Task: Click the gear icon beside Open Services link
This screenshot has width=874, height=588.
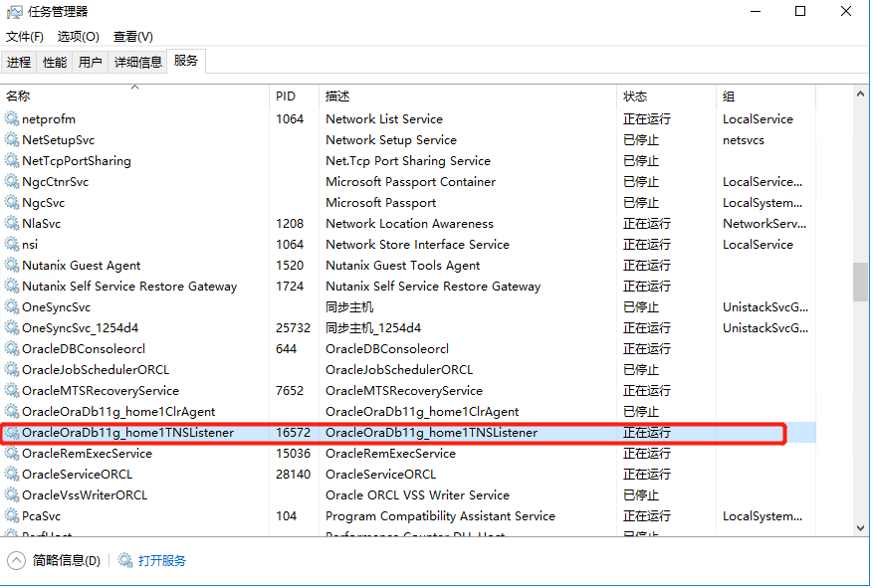Action: pyautogui.click(x=125, y=560)
